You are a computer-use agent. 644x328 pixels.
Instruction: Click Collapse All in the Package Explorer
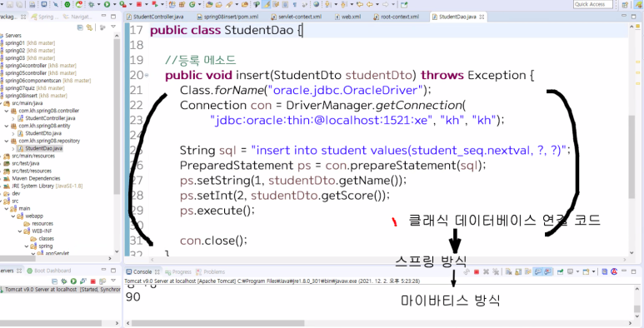80,27
